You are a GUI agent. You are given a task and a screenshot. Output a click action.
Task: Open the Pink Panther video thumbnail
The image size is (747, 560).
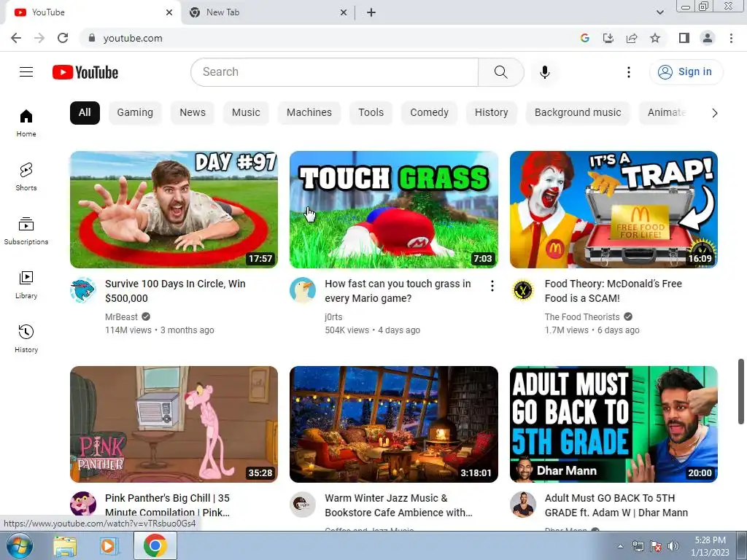(x=174, y=424)
